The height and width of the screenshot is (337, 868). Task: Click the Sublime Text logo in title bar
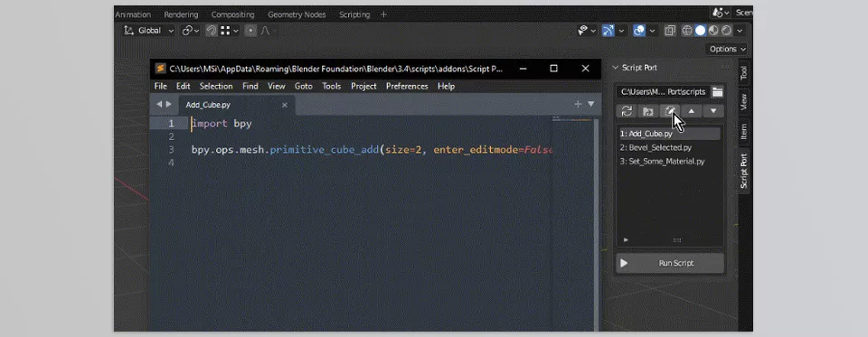click(x=160, y=69)
